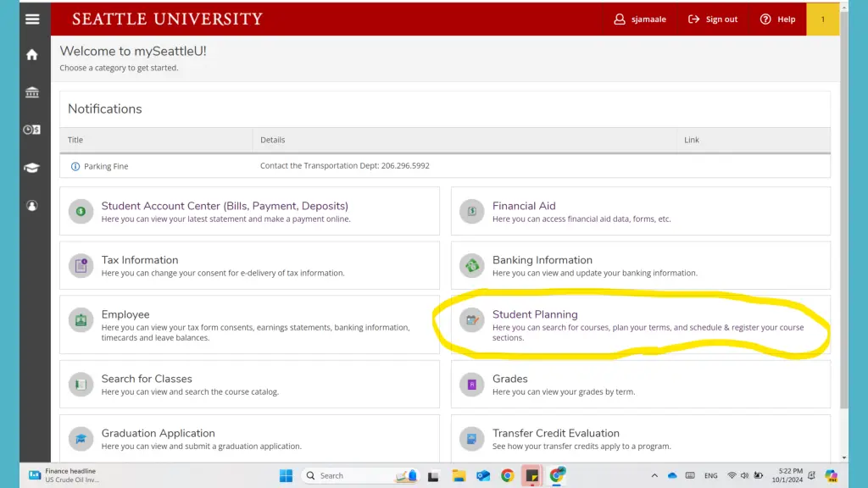Click the Student Account Center dollar icon

click(81, 211)
